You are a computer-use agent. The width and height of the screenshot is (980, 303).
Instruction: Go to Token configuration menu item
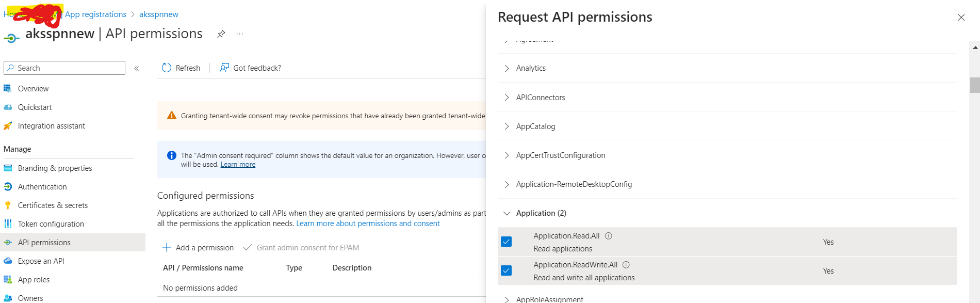coord(51,224)
